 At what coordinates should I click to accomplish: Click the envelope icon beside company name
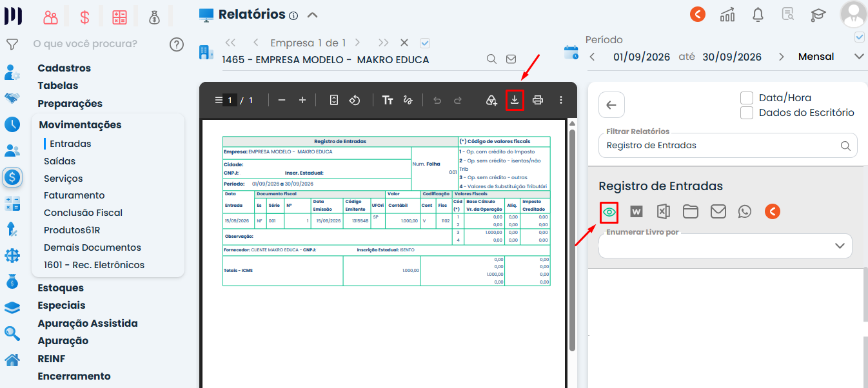[x=511, y=59]
